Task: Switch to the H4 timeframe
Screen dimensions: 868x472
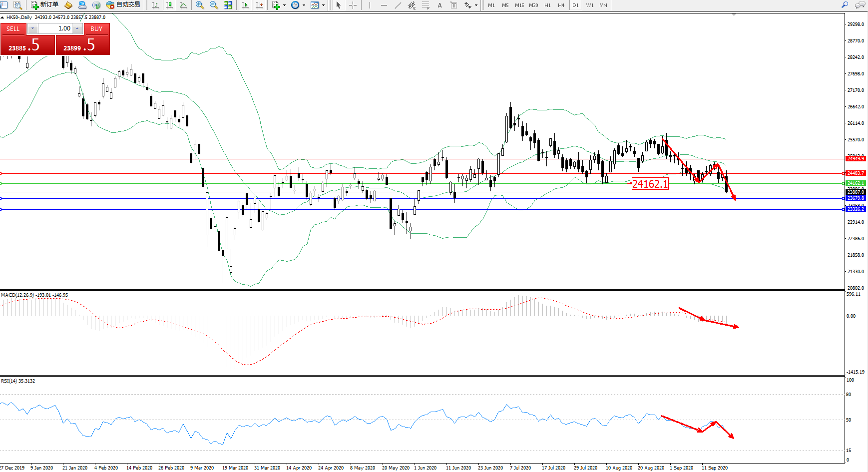Action: click(561, 5)
